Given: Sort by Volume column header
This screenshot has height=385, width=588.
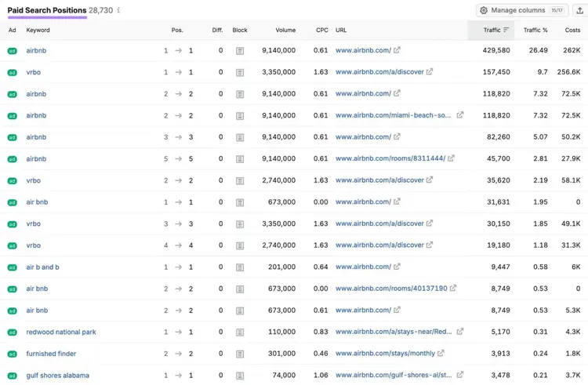Looking at the screenshot, I should point(285,30).
